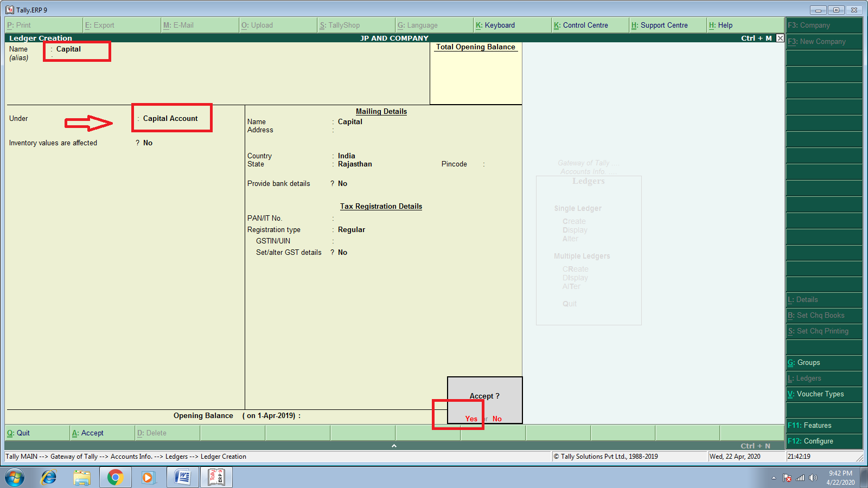868x488 pixels.
Task: Open G: Groups from the side panel
Action: (824, 362)
